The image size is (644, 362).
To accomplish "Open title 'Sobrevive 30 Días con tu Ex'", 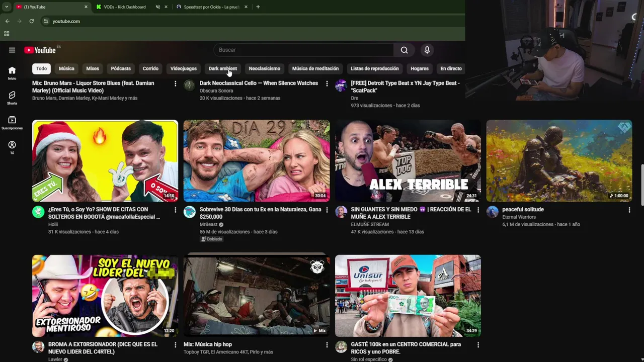I will (260, 213).
